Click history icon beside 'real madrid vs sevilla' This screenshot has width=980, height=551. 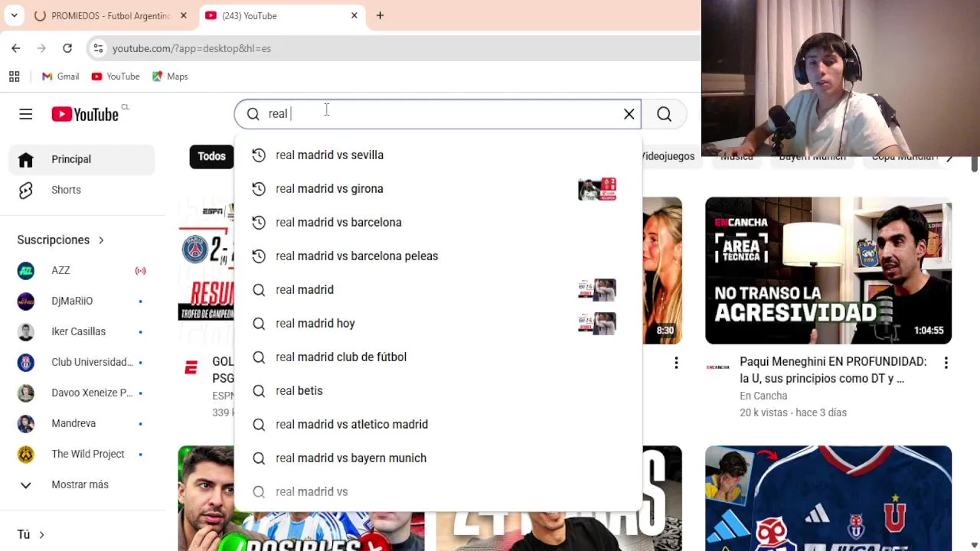[x=259, y=155]
